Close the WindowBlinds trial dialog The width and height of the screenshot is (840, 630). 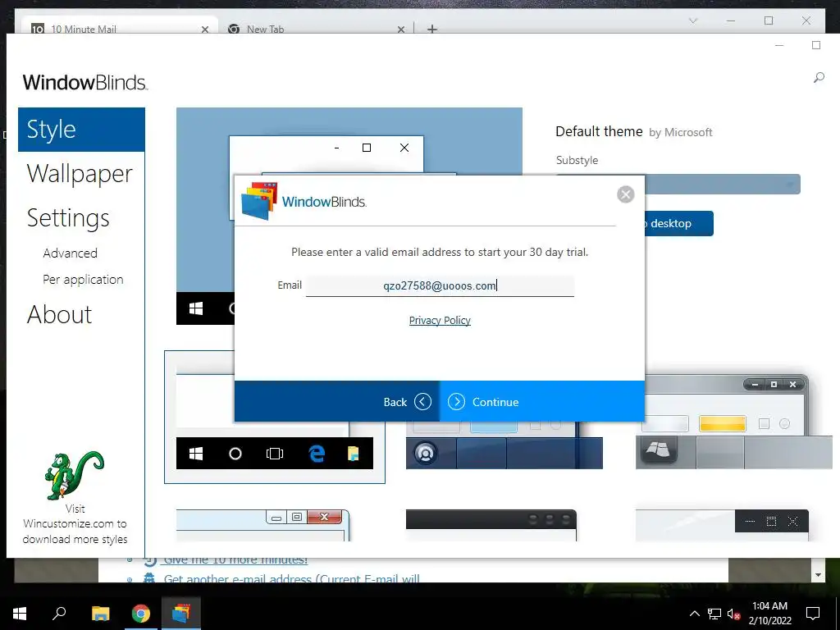click(x=625, y=194)
